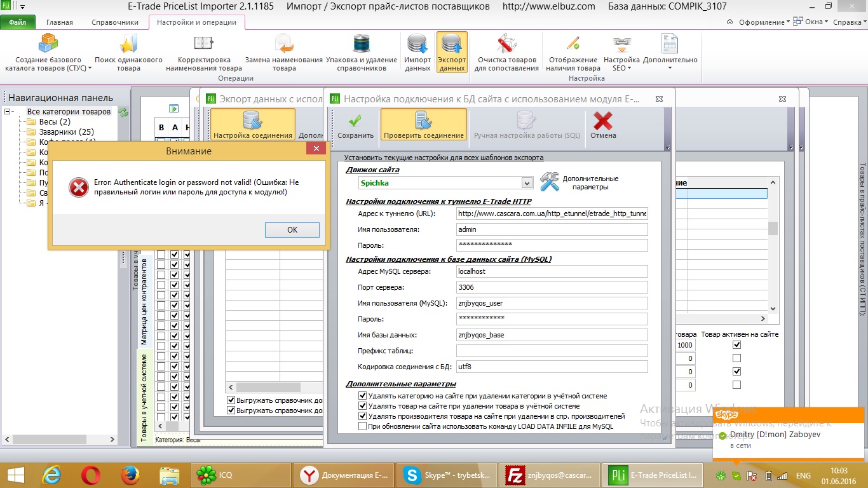Viewport: 868px width, 488px height.
Task: Close the Внимание error dialog
Action: [x=316, y=149]
